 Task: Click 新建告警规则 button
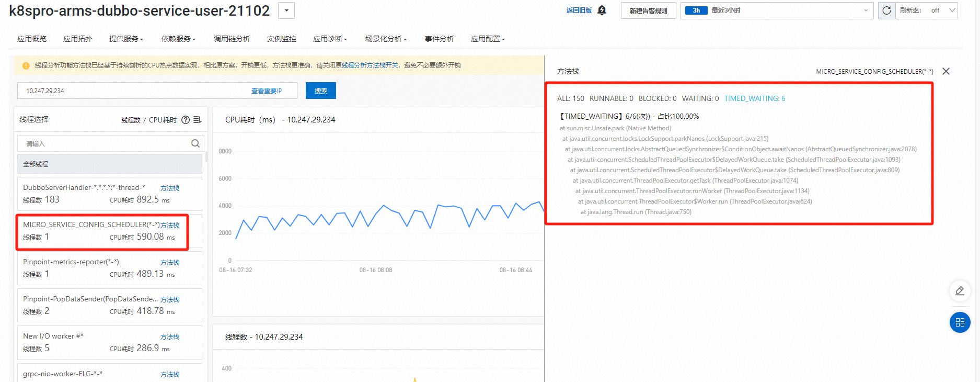pyautogui.click(x=649, y=10)
